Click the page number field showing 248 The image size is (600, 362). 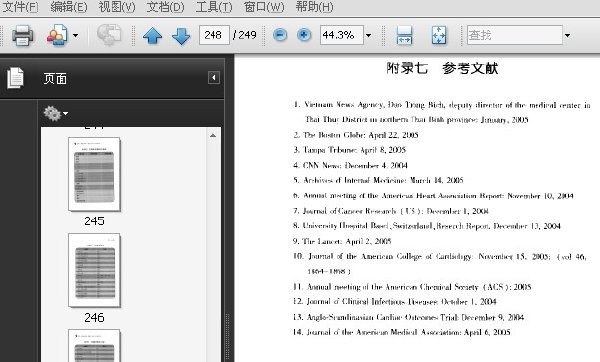[214, 35]
